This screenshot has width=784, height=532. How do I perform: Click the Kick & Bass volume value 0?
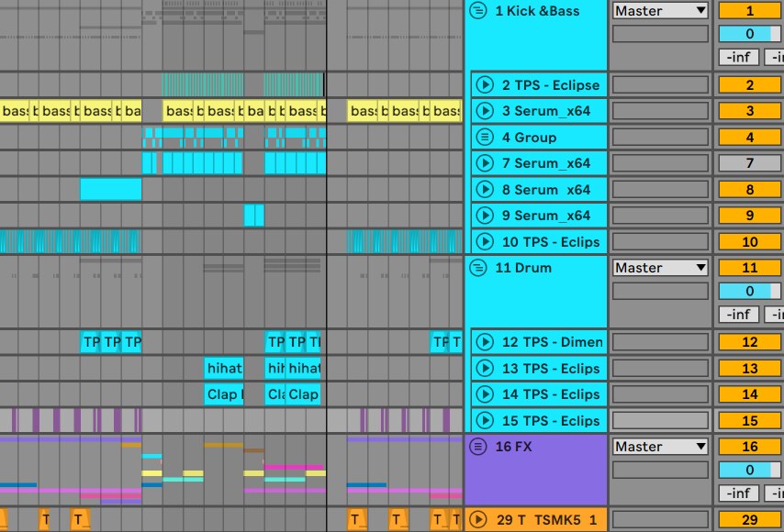tap(749, 33)
